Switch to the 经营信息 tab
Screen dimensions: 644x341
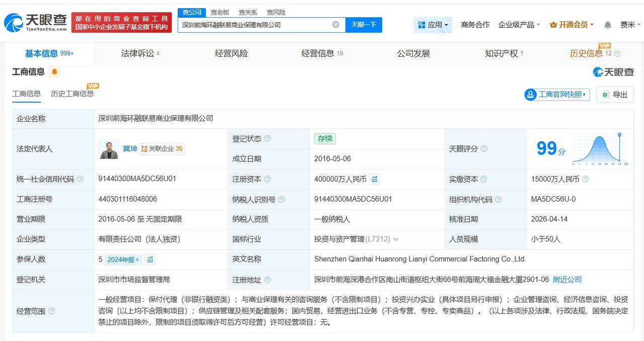point(323,53)
